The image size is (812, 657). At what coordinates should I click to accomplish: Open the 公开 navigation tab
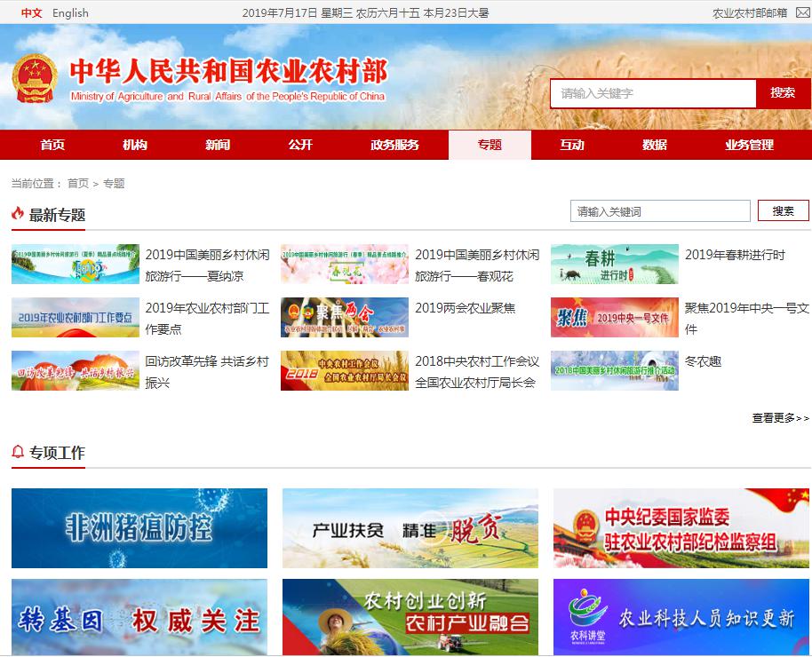click(x=300, y=145)
